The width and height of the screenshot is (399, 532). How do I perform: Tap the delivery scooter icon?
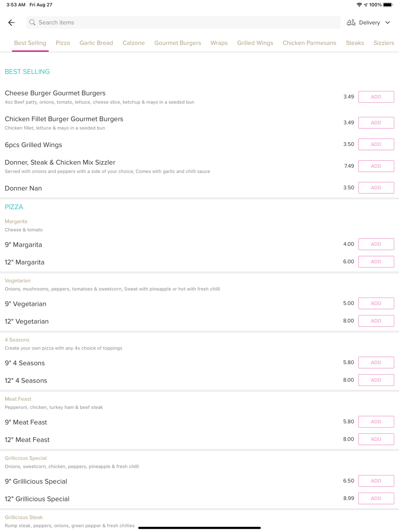point(351,23)
